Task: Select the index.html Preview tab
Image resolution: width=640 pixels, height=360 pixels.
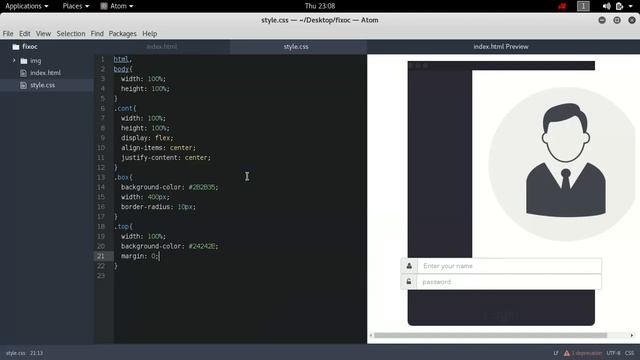Action: pos(501,47)
